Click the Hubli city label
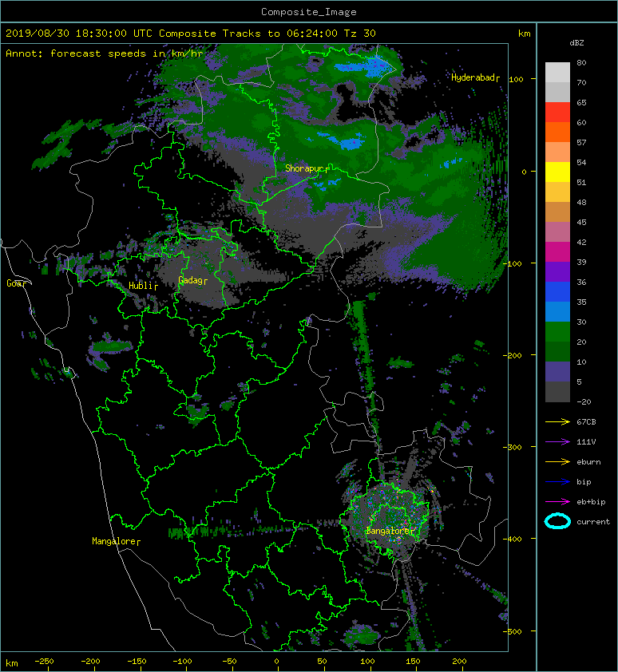The height and width of the screenshot is (672, 618). [x=141, y=286]
